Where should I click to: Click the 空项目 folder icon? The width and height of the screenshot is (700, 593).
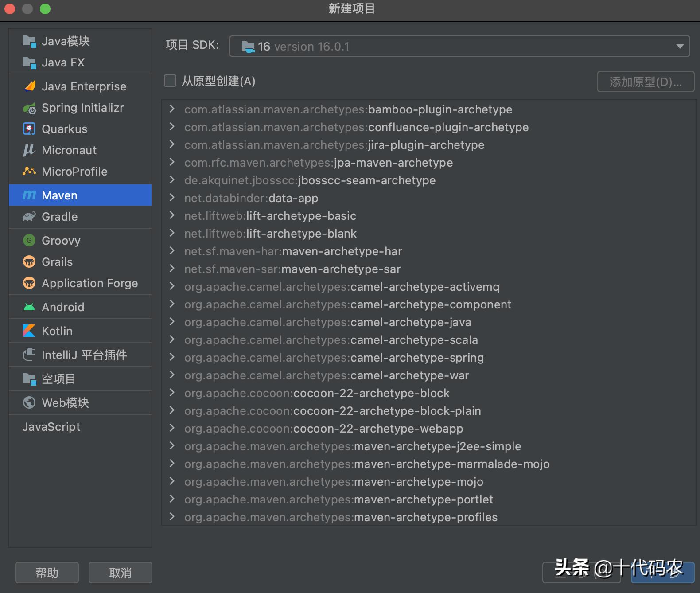coord(29,378)
